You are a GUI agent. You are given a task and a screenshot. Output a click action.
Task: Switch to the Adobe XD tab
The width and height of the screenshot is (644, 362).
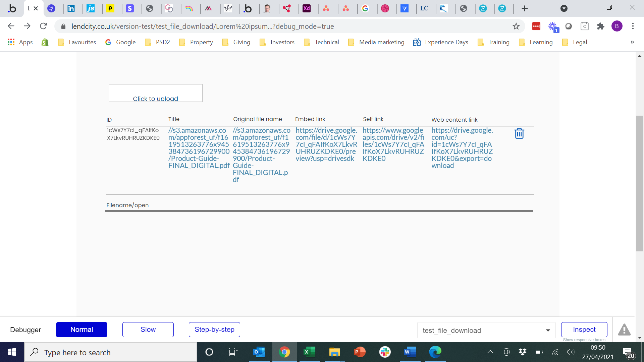click(x=306, y=8)
